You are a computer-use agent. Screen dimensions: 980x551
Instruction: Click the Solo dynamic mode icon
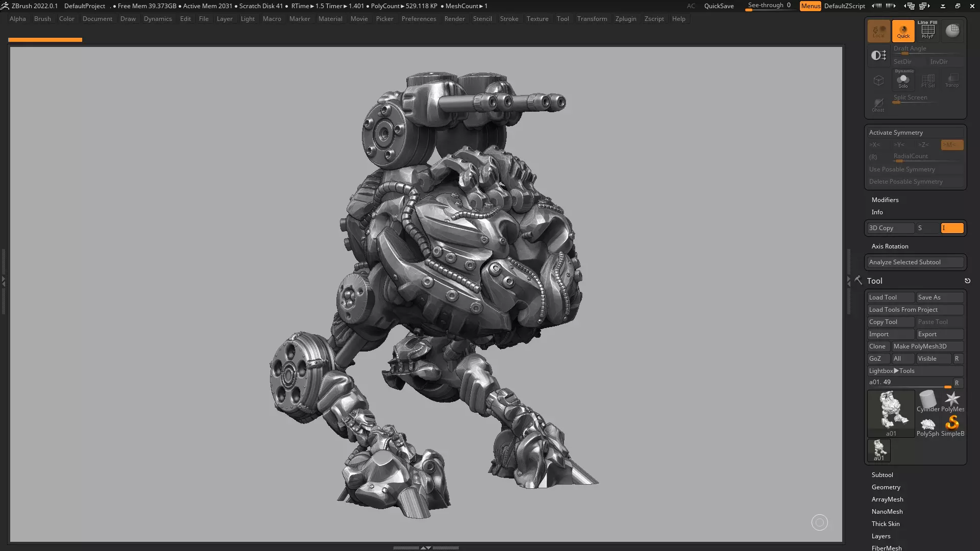pos(903,80)
